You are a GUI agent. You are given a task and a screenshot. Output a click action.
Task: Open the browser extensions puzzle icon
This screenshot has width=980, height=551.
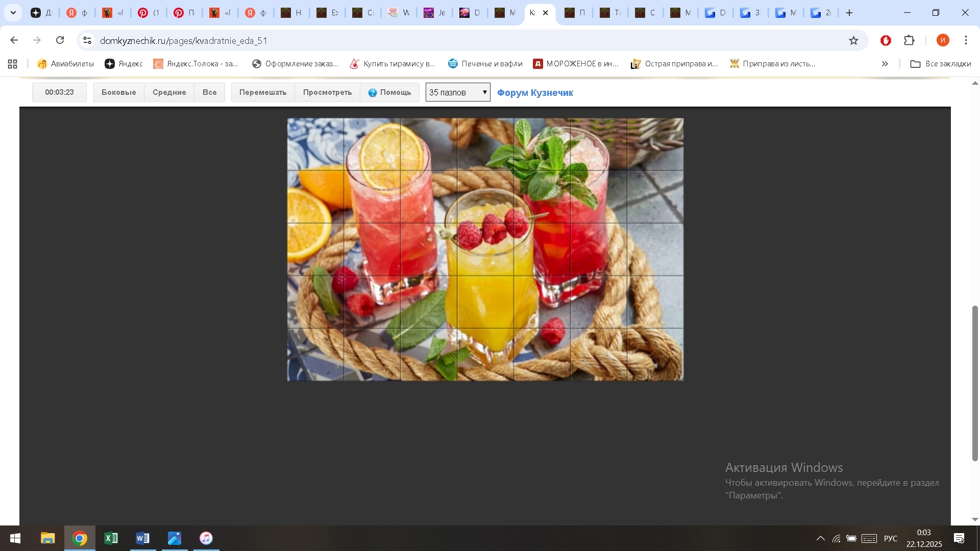[909, 40]
